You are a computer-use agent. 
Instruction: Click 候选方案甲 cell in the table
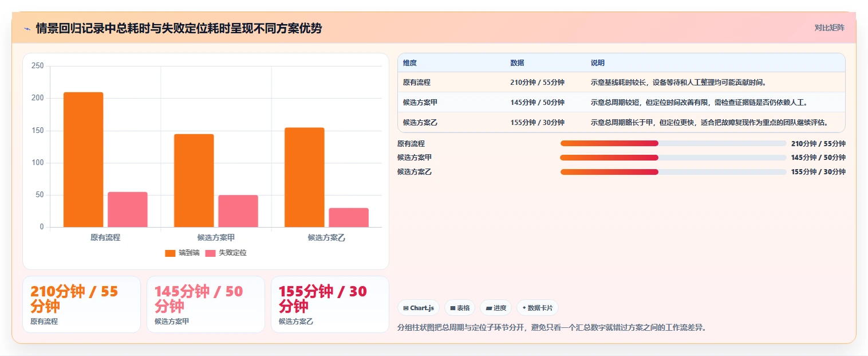point(420,103)
